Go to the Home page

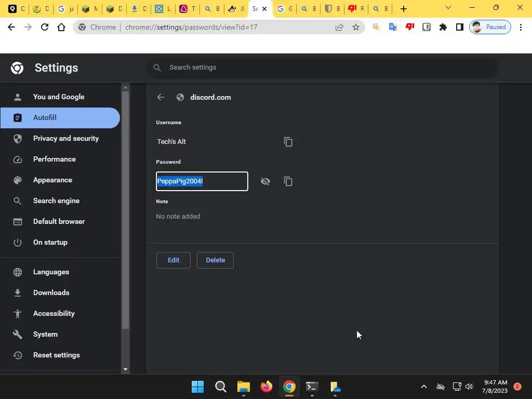(x=61, y=27)
